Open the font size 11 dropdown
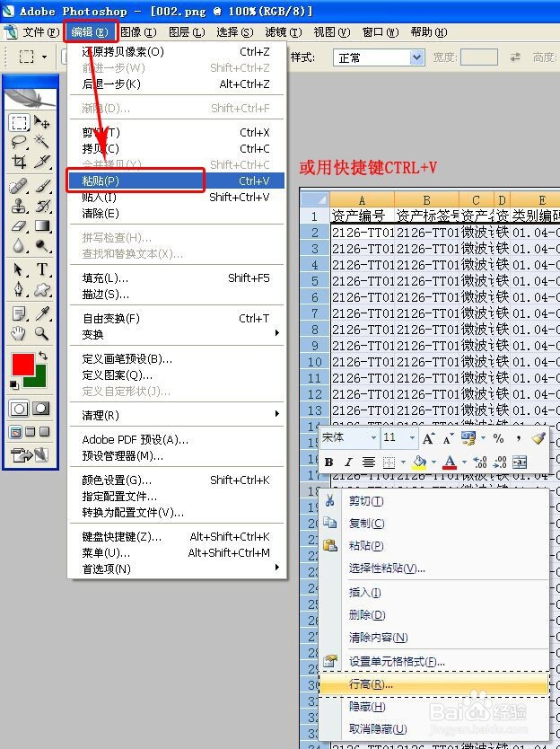Image resolution: width=560 pixels, height=749 pixels. (x=412, y=437)
